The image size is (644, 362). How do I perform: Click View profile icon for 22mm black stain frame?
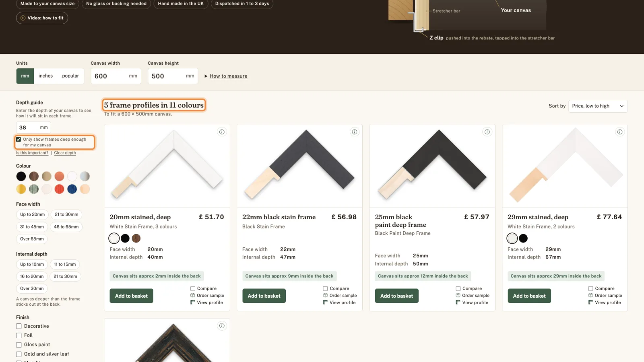[x=325, y=302]
